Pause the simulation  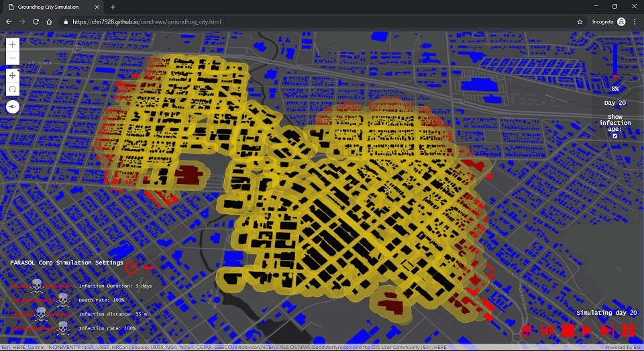628,330
